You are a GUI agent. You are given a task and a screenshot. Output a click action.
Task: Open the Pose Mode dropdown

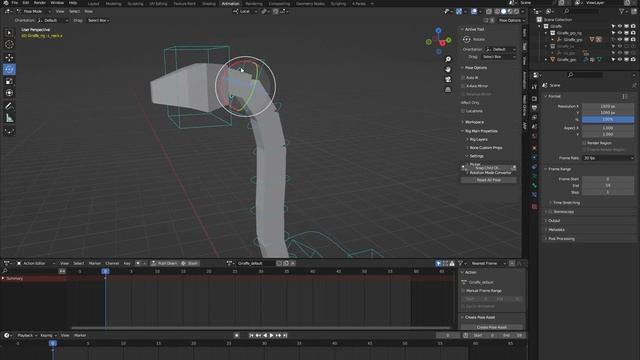coord(33,11)
